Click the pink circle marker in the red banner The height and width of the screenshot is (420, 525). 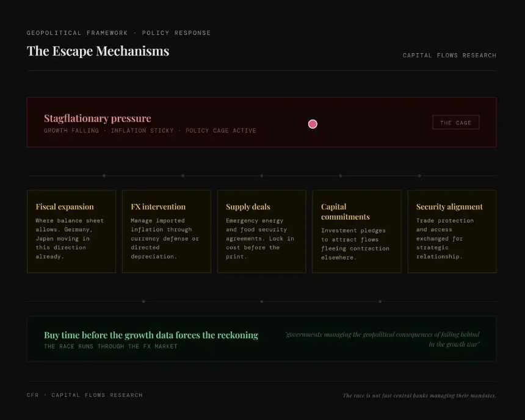point(313,124)
